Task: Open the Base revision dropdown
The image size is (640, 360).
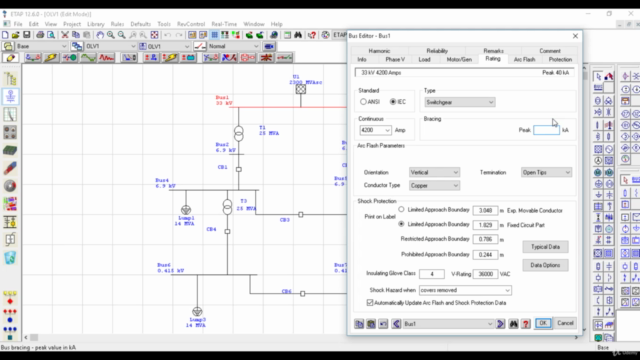Action: pyautogui.click(x=41, y=46)
